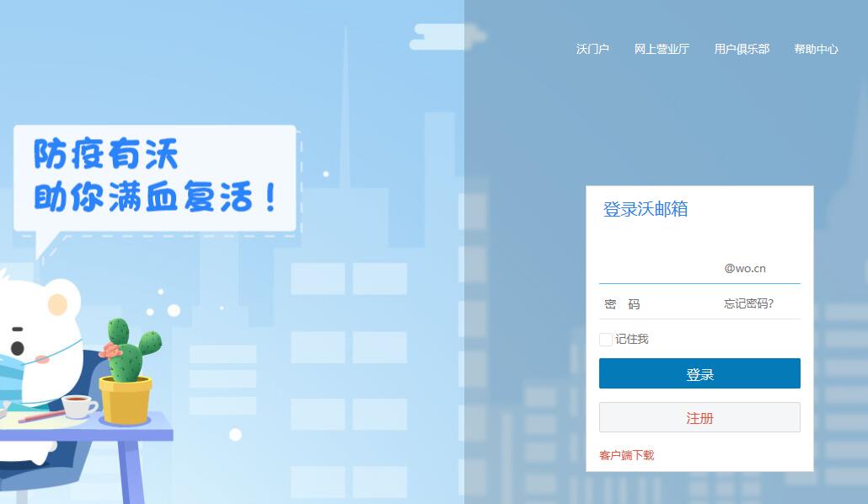868x504 pixels.
Task: Click the 登录沃邮箱 heading text
Action: 646,209
